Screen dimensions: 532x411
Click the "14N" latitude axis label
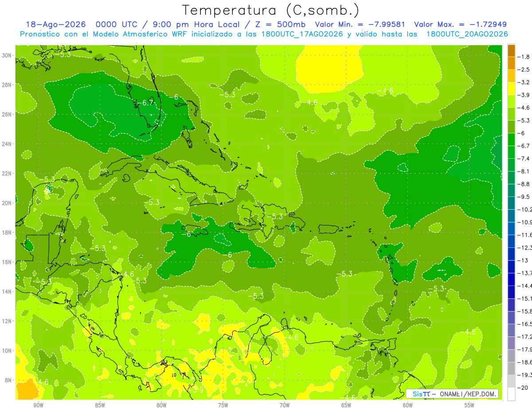7,291
